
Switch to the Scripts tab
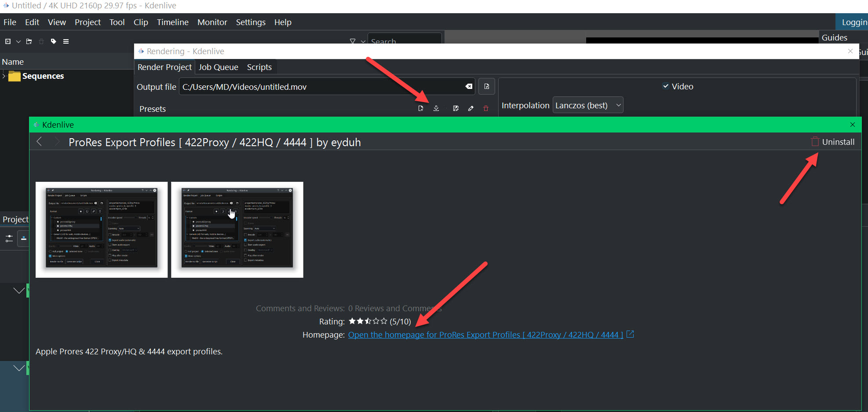click(x=259, y=67)
